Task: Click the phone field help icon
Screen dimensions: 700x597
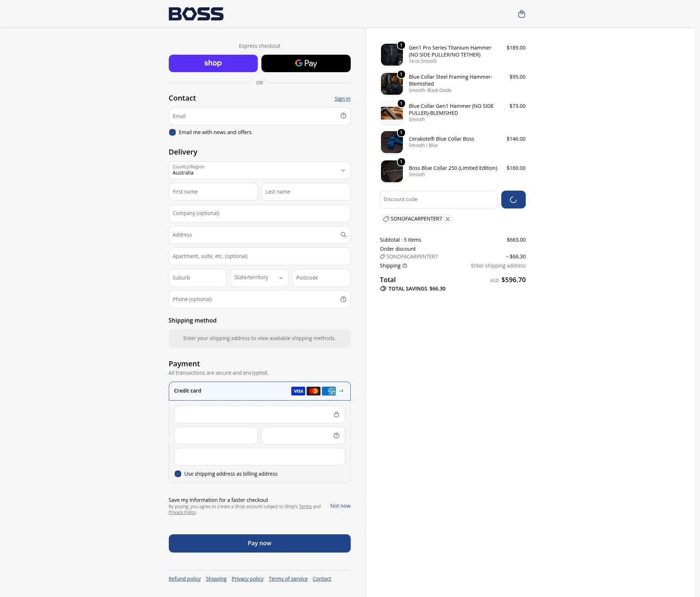Action: (x=343, y=299)
